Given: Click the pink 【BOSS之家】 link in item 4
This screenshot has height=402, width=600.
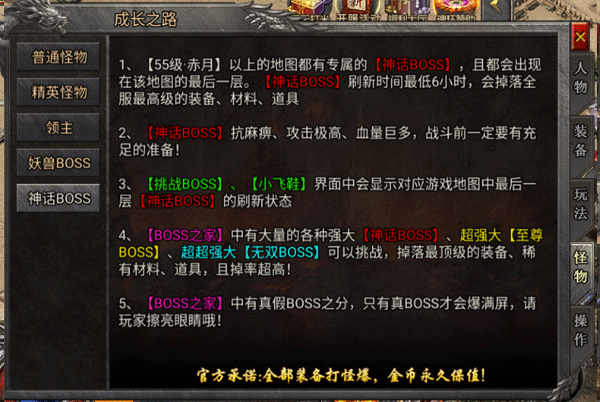Looking at the screenshot, I should click(x=185, y=235).
